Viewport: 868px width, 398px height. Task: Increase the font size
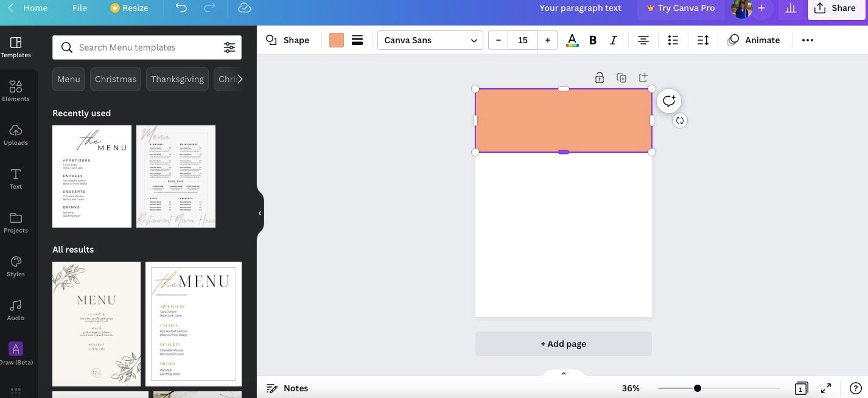coord(548,40)
